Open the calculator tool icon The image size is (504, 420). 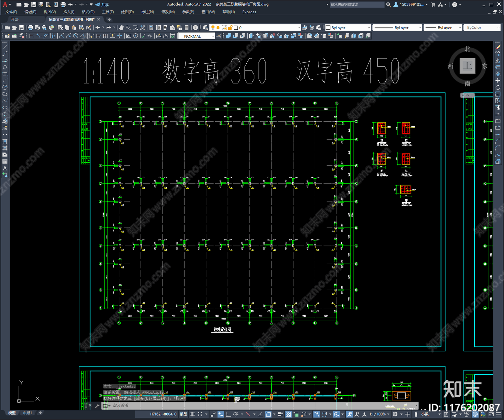(186, 28)
